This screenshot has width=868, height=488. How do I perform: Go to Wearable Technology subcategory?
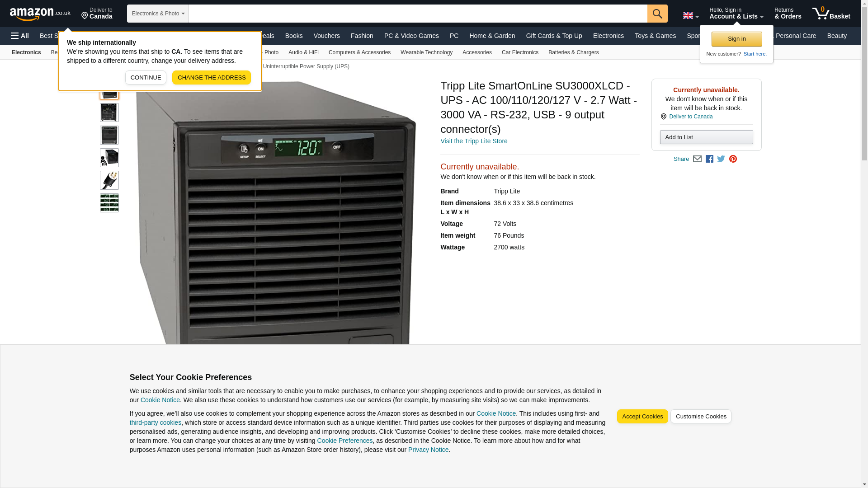coord(426,52)
